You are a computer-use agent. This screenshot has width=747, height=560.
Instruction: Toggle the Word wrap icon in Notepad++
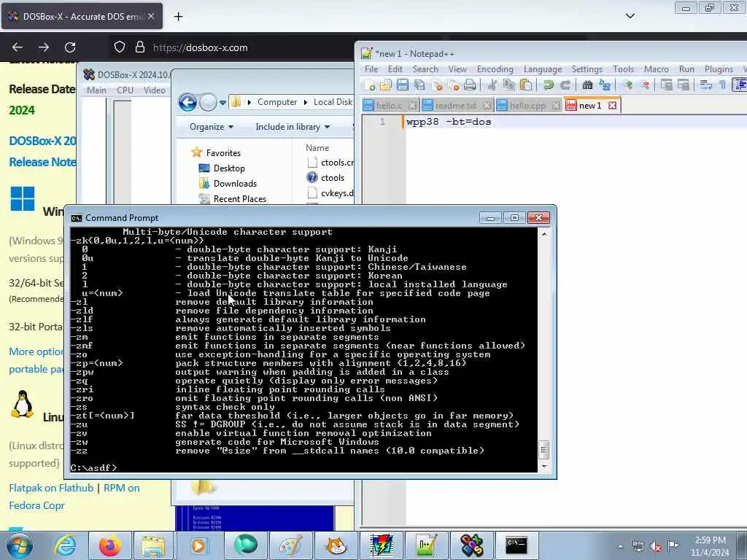pyautogui.click(x=705, y=85)
